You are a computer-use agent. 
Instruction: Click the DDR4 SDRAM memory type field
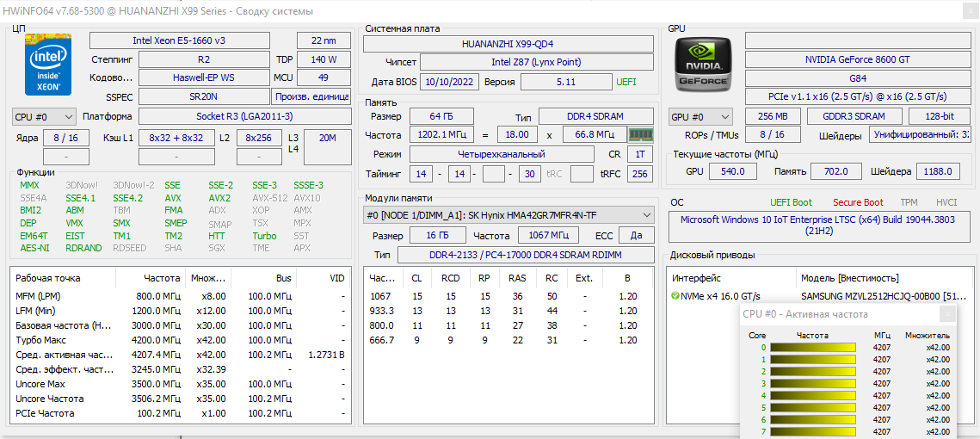(x=595, y=116)
